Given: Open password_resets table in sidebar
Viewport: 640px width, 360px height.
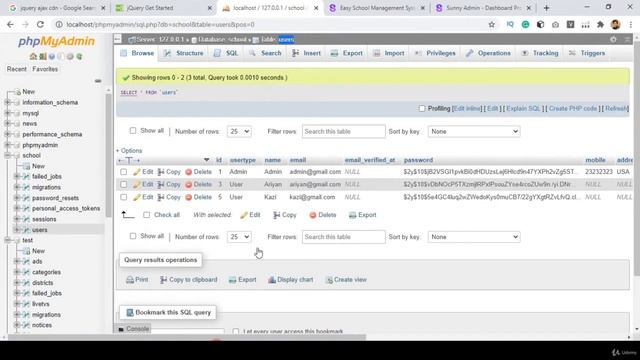Looking at the screenshot, I should pos(55,198).
